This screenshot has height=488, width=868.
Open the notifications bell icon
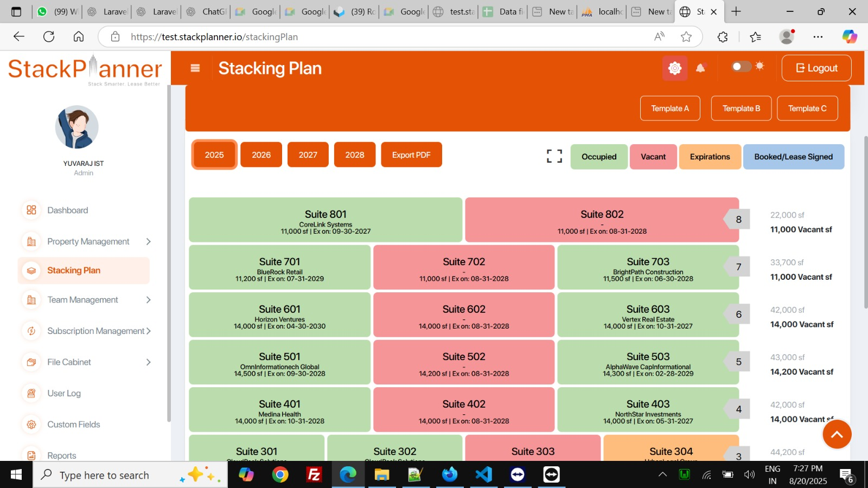tap(700, 68)
